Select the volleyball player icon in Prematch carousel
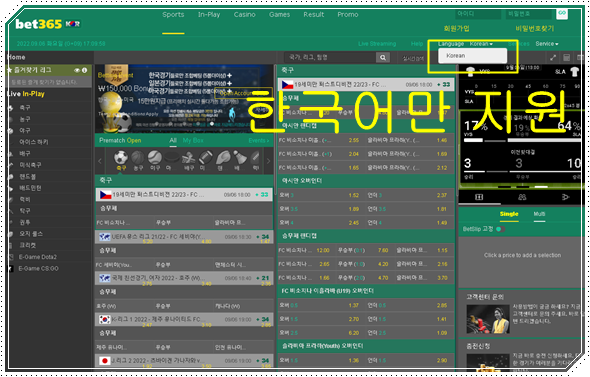 point(189,157)
